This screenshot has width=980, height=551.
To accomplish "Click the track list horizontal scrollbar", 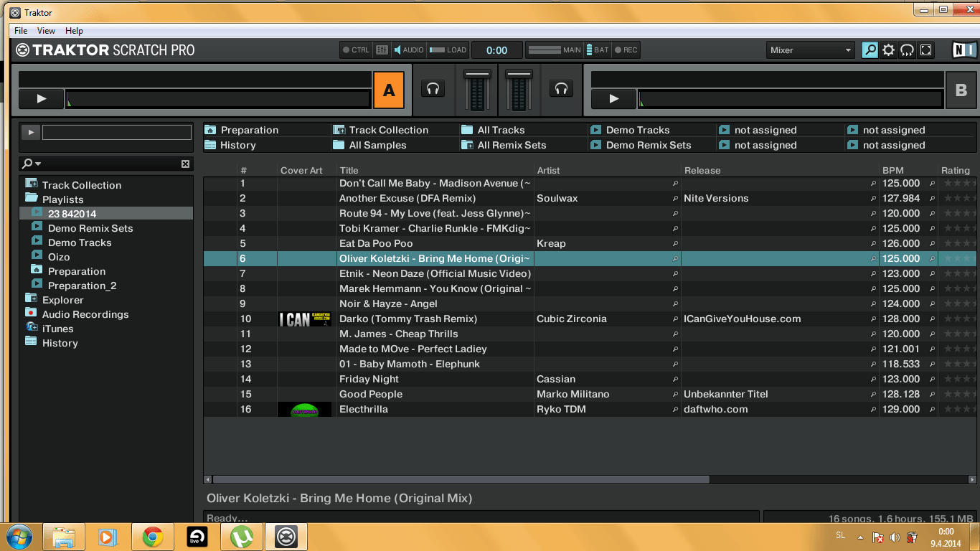I will (x=461, y=479).
